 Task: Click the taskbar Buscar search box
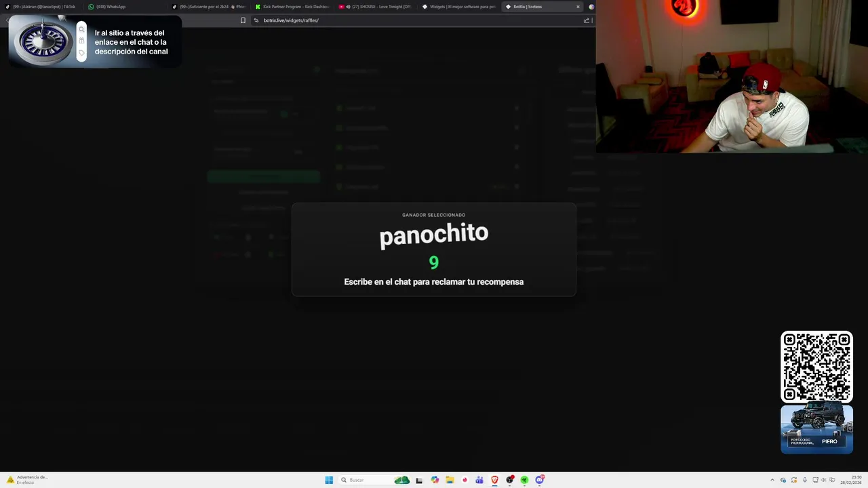point(375,480)
